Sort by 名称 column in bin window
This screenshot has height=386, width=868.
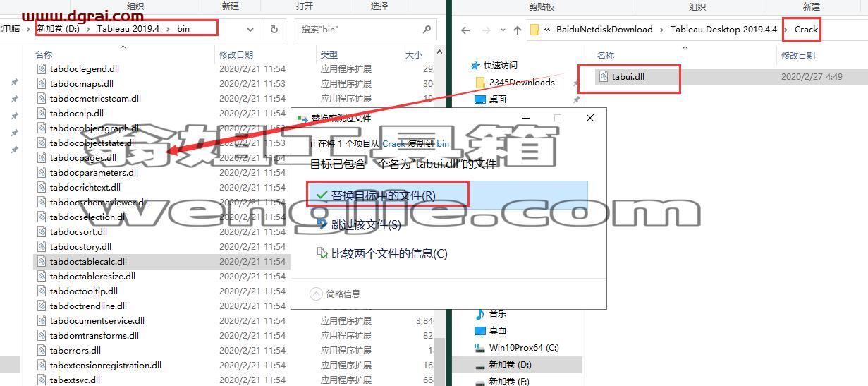[x=44, y=54]
